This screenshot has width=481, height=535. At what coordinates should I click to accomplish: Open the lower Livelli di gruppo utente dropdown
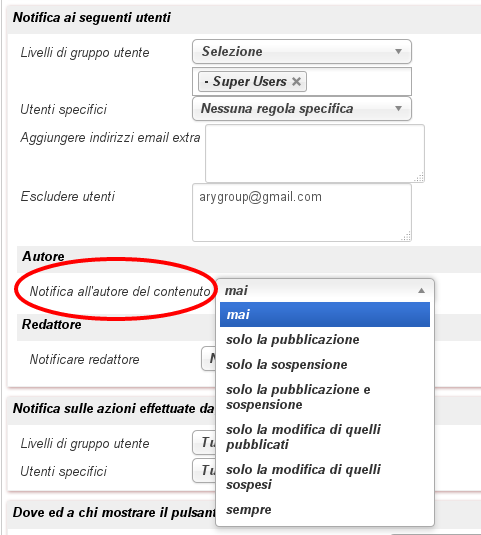point(204,443)
